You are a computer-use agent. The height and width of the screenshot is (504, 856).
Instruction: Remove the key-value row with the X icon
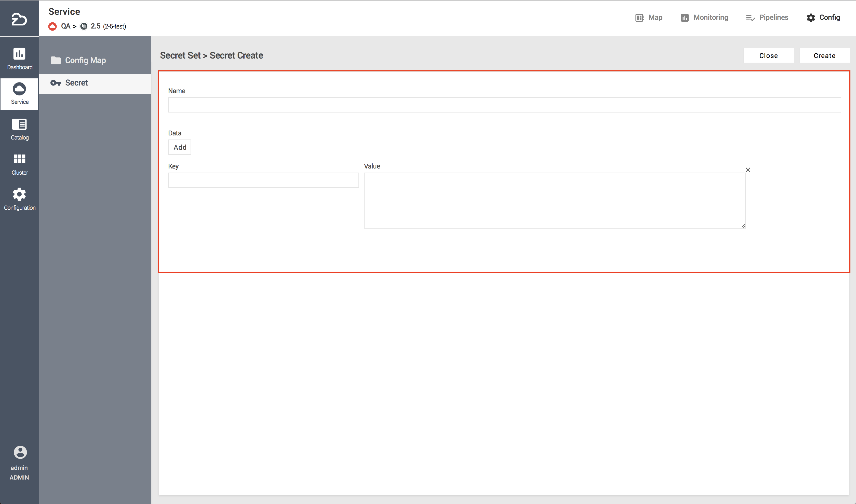click(747, 170)
